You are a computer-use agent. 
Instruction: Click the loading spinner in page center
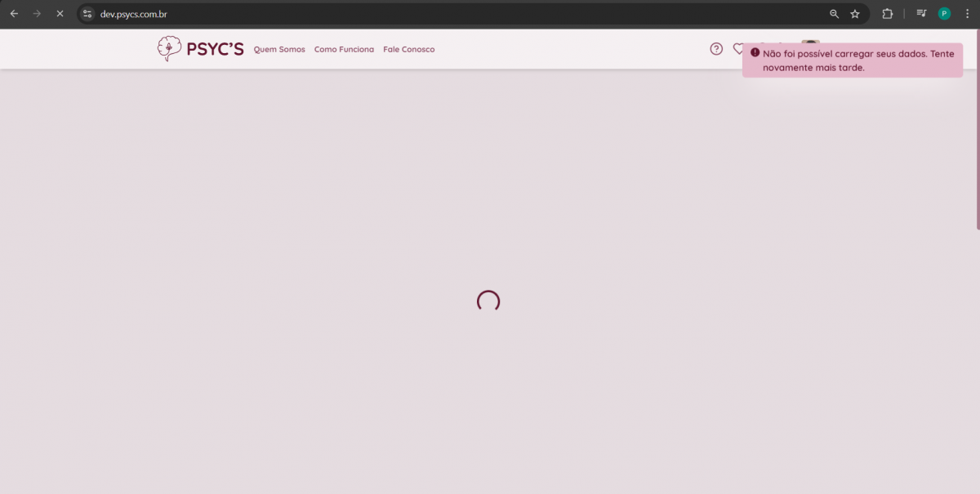coord(488,301)
